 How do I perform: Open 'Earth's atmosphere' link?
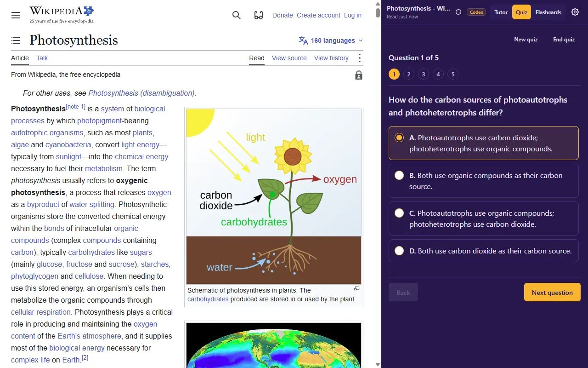click(90, 336)
